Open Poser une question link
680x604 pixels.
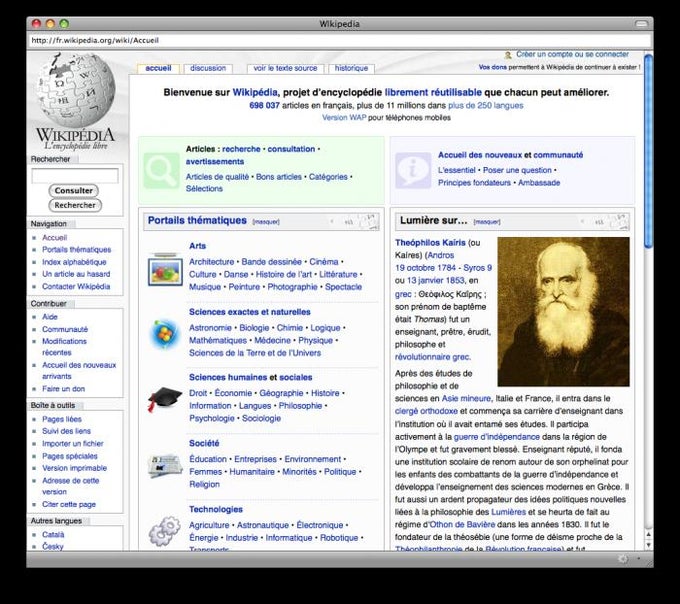(517, 170)
